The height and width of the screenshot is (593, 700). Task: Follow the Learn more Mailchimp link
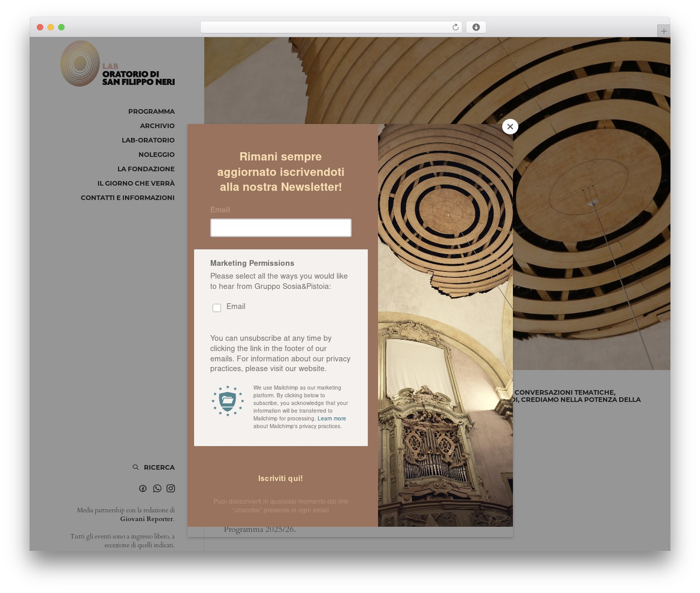(331, 418)
